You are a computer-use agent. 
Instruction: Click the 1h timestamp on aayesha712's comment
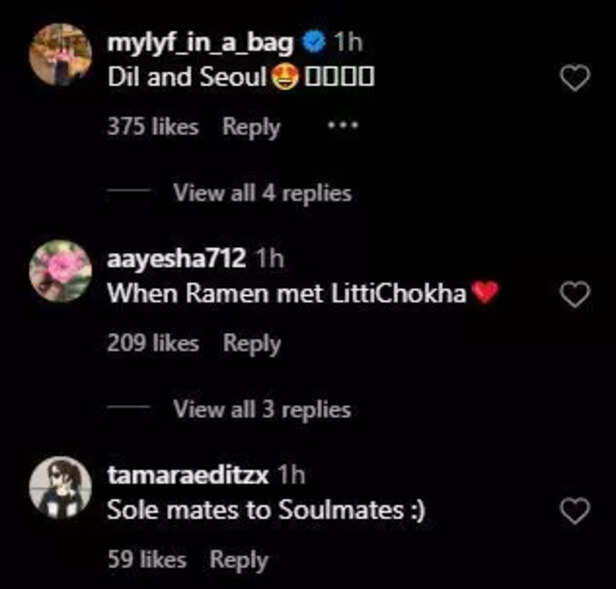click(270, 259)
